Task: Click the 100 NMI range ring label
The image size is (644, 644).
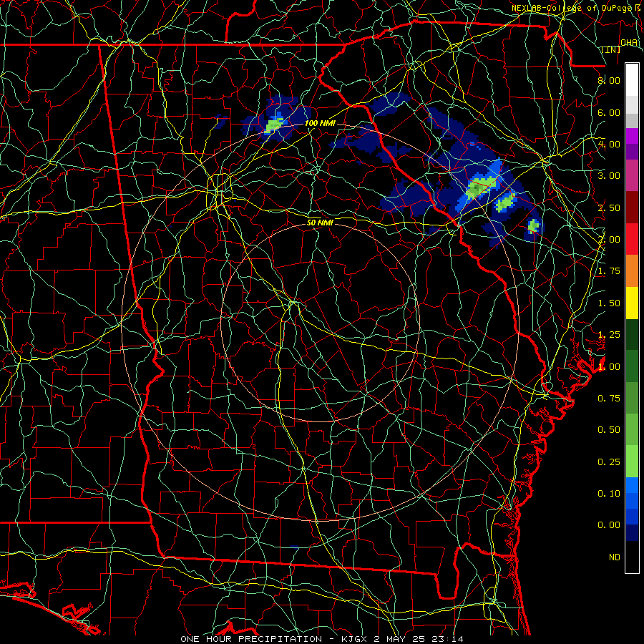Action: point(320,123)
